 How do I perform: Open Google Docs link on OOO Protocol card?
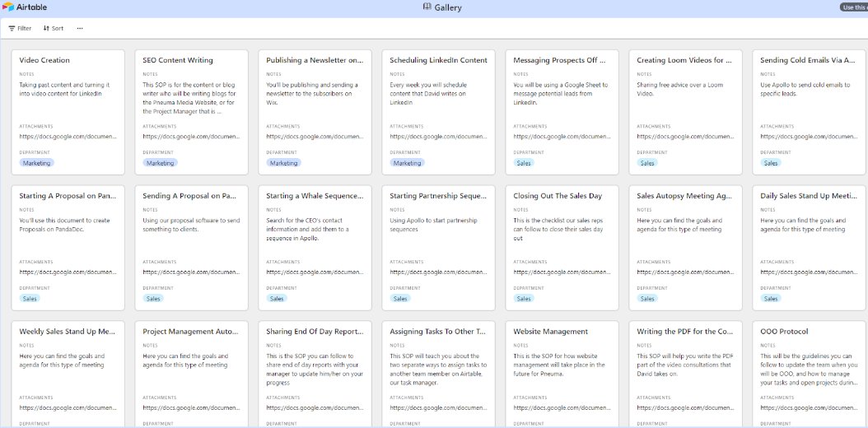(x=809, y=408)
